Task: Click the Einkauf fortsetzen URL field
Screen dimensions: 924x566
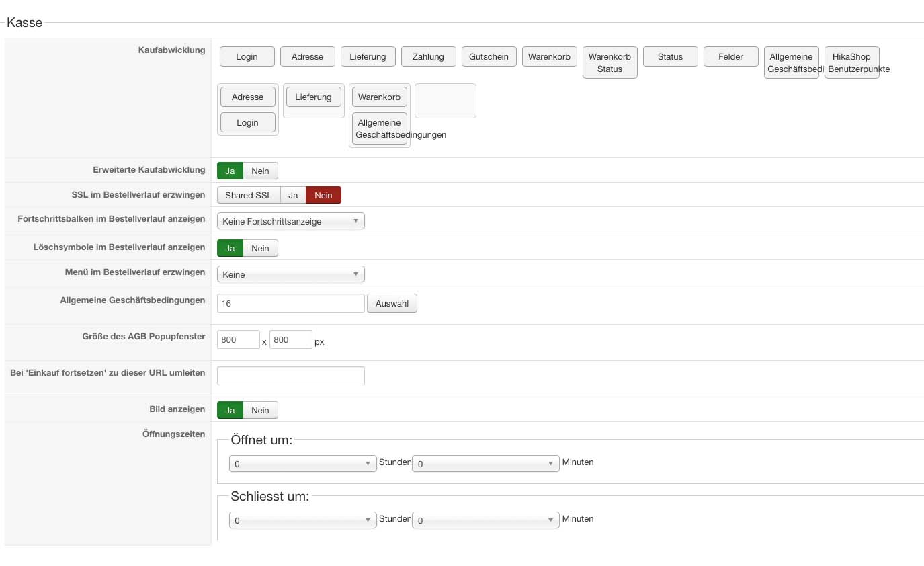Action: (x=290, y=376)
